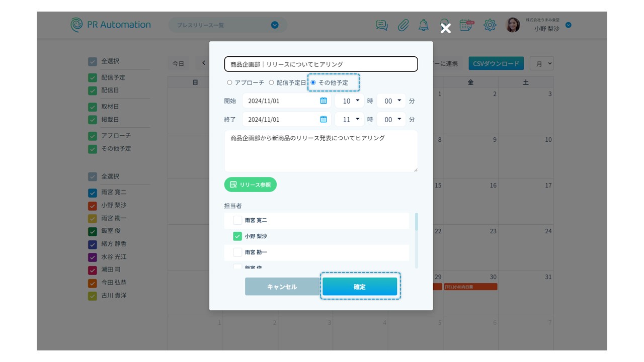The width and height of the screenshot is (644, 362).
Task: Click the キャンセル button
Action: point(282,287)
